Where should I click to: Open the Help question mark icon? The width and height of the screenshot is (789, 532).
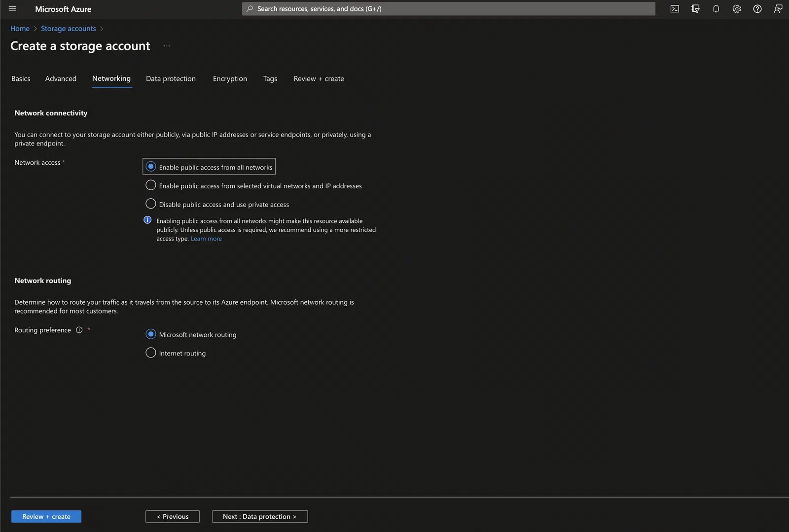[757, 9]
